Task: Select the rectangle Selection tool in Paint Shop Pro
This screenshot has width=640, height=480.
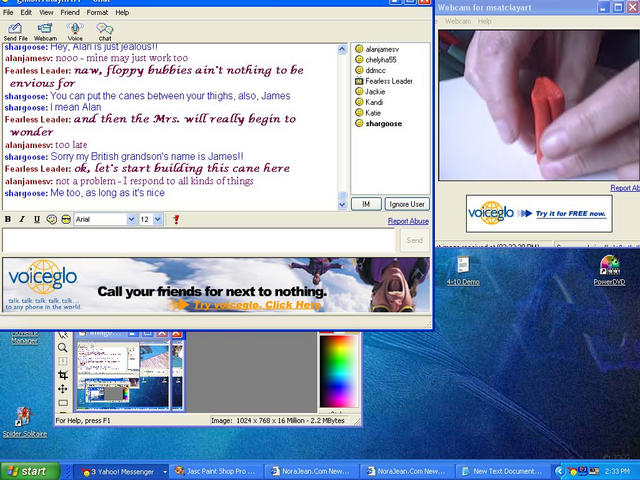Action: (62, 403)
